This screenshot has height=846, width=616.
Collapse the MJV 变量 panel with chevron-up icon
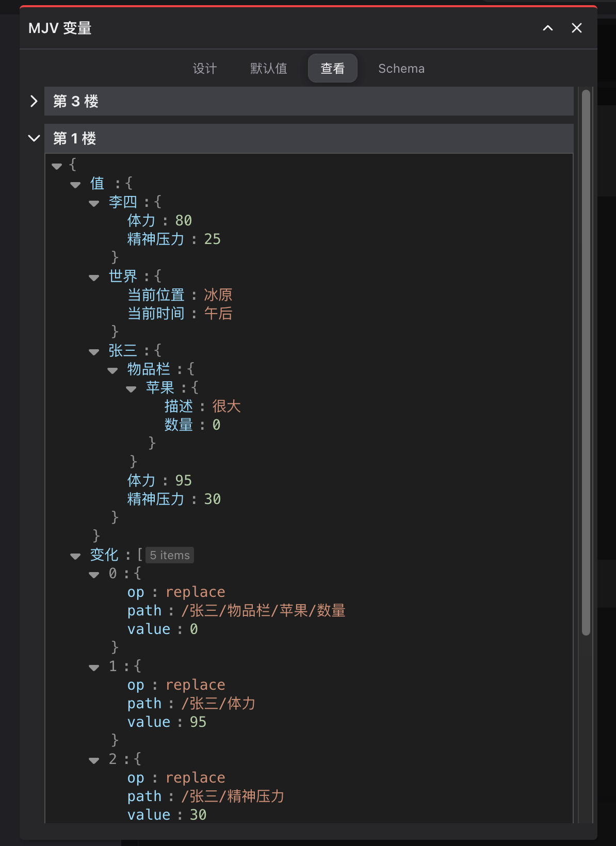pyautogui.click(x=548, y=28)
